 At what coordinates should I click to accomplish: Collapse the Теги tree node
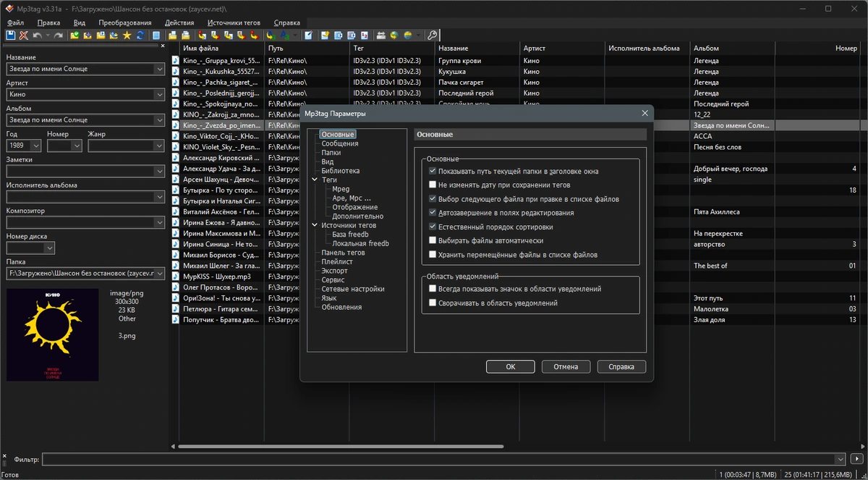coord(315,180)
